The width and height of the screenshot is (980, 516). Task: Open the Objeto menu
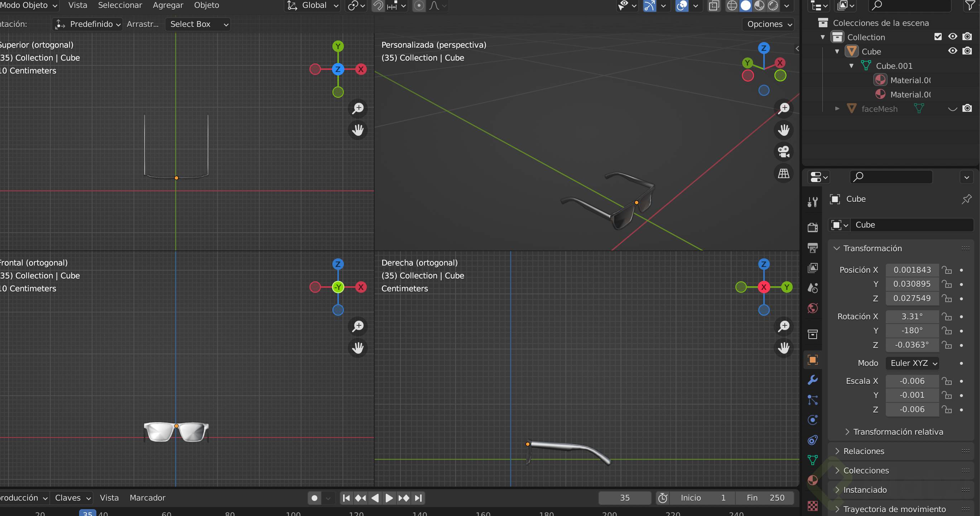tap(207, 5)
